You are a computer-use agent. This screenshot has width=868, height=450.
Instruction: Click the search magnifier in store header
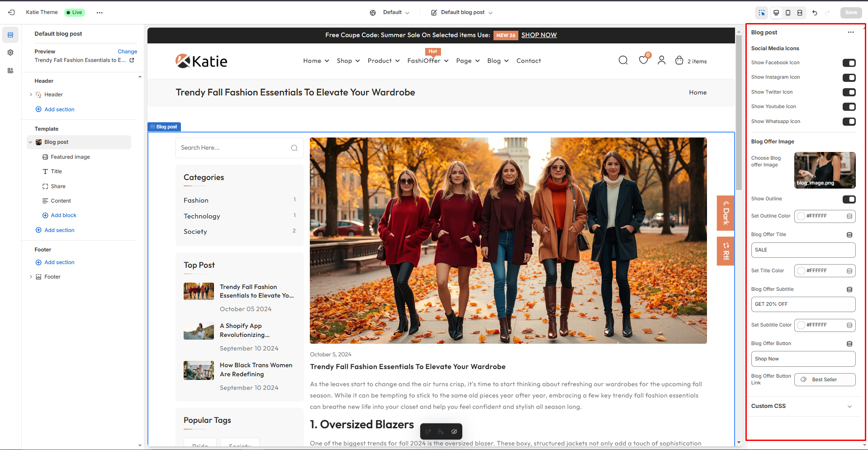(x=623, y=61)
